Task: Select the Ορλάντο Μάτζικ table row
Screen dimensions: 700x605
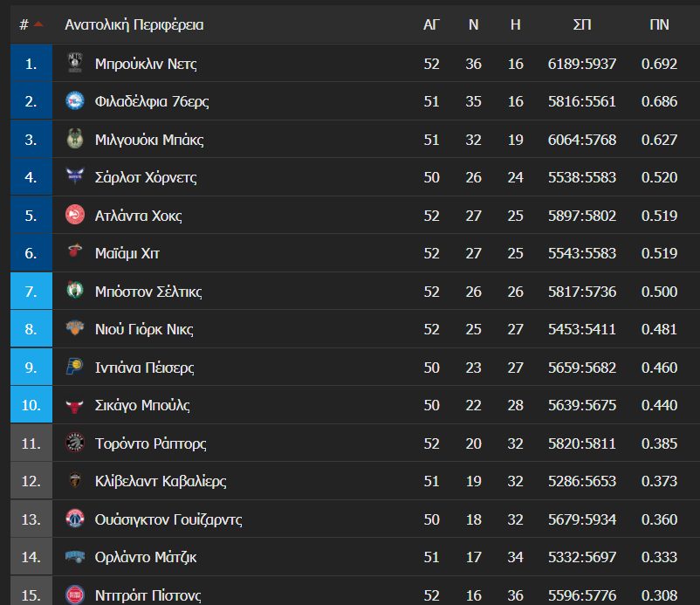Action: 355,557
